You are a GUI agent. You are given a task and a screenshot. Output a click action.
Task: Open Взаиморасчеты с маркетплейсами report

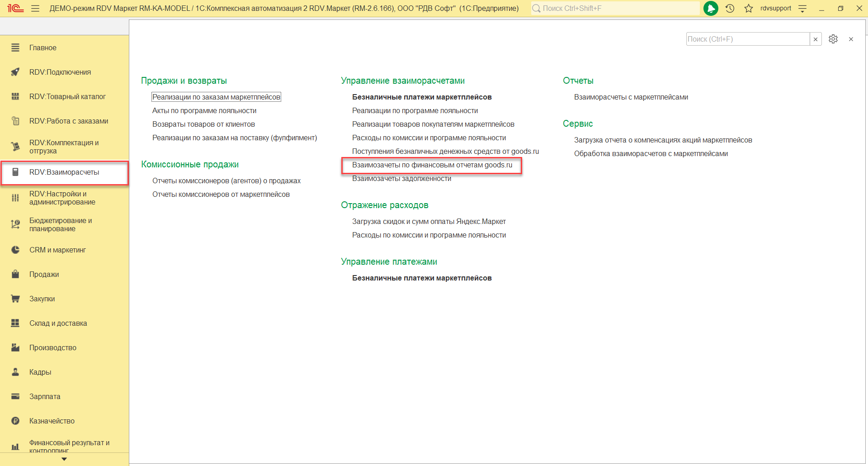(x=631, y=97)
